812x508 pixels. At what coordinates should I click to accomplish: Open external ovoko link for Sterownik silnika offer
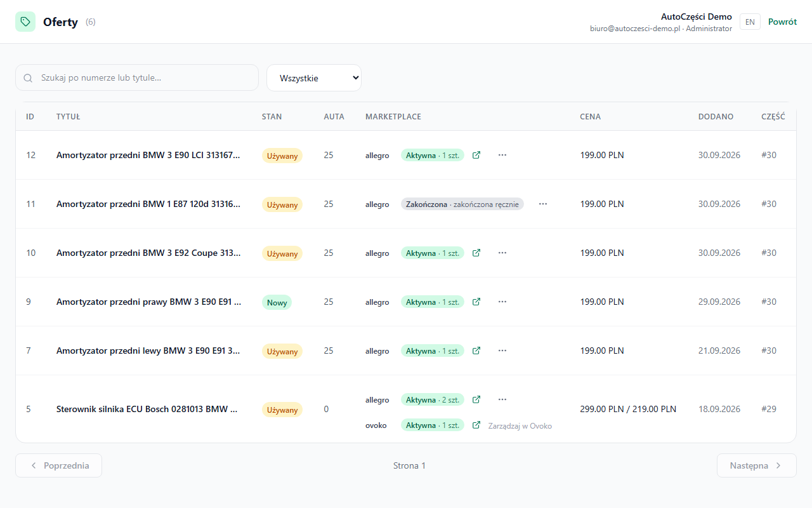tap(476, 425)
